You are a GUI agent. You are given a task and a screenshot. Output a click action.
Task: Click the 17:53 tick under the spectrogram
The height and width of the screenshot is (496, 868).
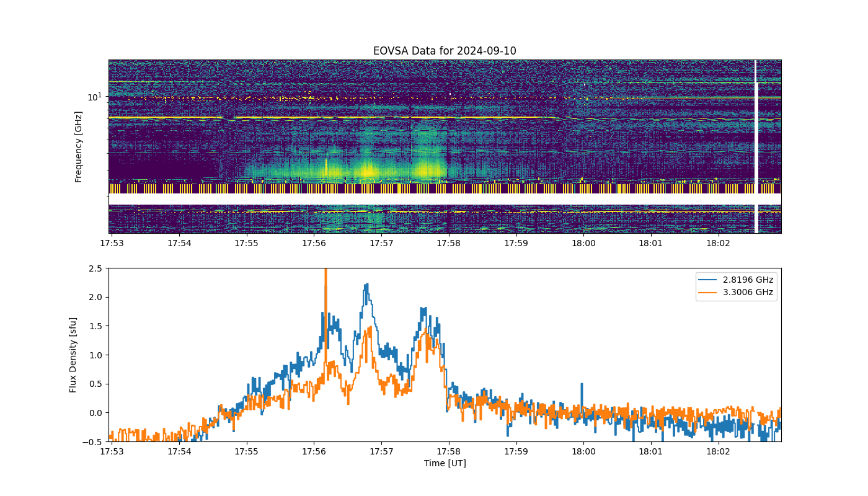(x=112, y=244)
